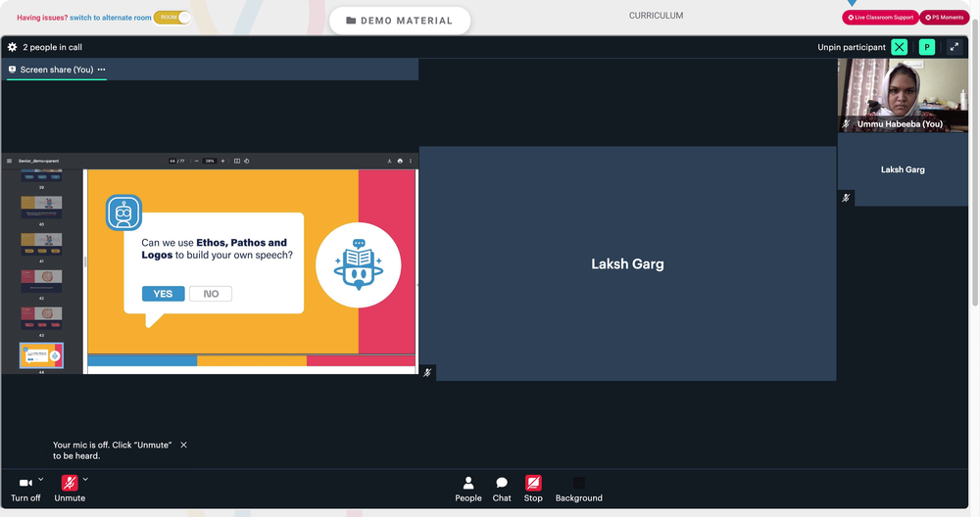Click Ummu Habeeba (You) video tile
980x517 pixels.
pos(903,95)
